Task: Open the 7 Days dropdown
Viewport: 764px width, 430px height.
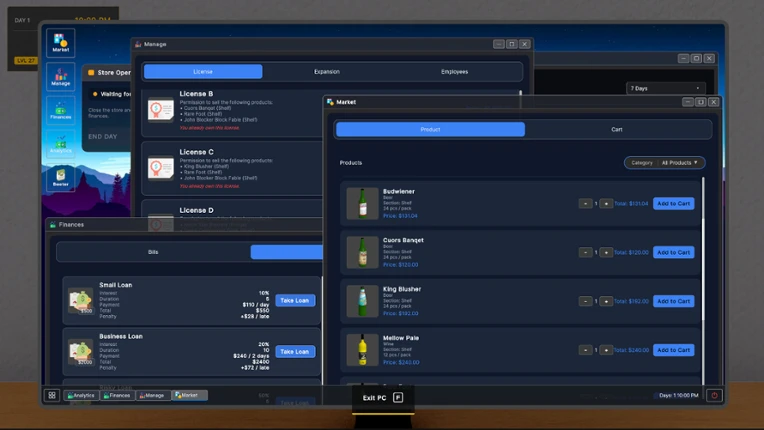Action: (666, 88)
